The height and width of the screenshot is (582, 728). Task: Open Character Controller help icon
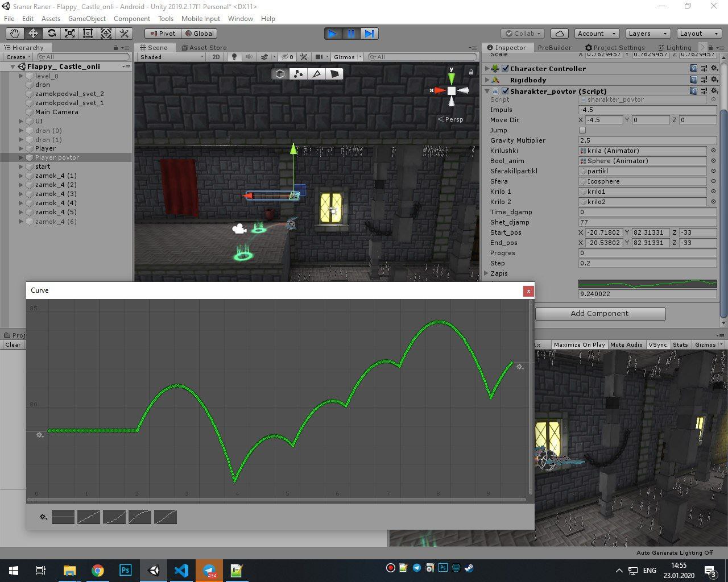coord(693,68)
